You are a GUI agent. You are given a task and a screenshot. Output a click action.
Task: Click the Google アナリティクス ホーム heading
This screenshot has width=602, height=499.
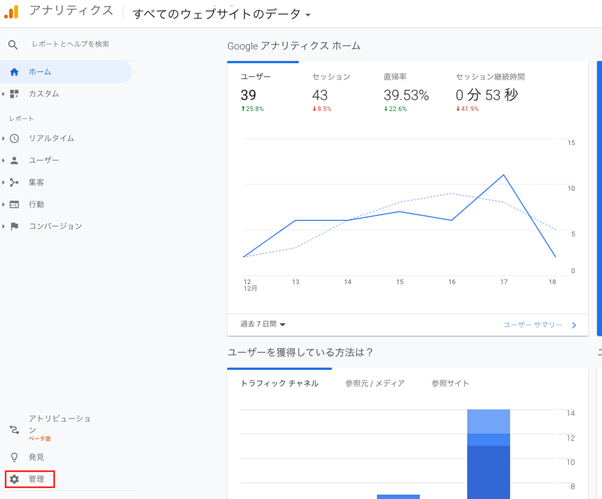(294, 46)
